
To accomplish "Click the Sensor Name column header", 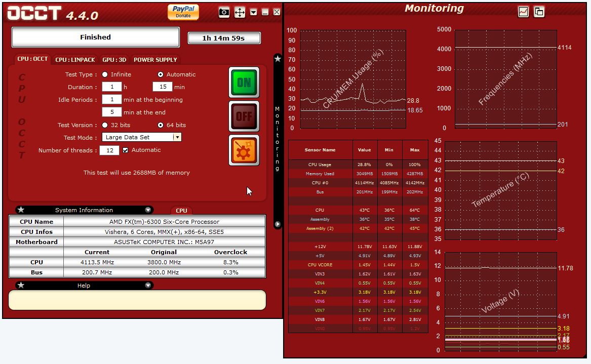I will (320, 150).
